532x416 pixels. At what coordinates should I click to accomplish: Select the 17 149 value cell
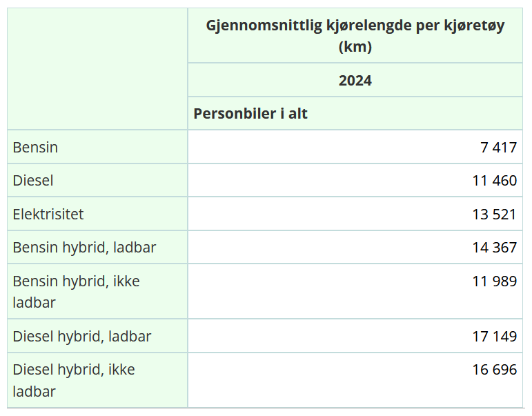[x=494, y=336]
